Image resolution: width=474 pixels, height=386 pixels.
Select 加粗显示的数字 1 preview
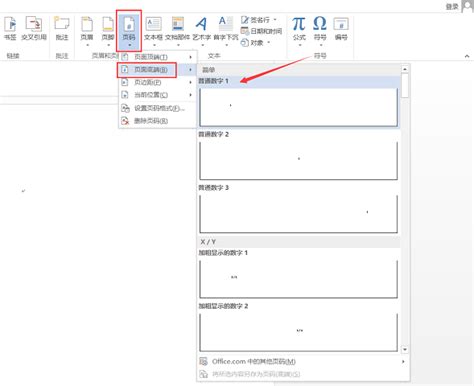coord(299,279)
